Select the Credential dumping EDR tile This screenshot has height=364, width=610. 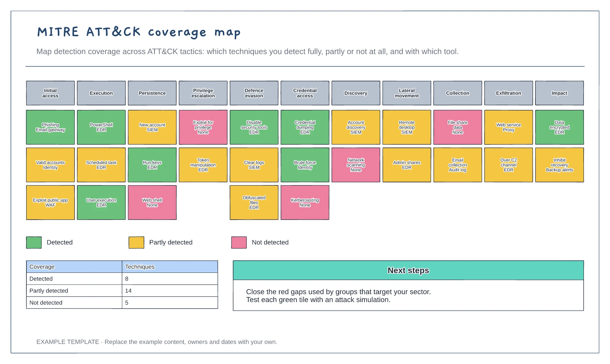pyautogui.click(x=305, y=127)
